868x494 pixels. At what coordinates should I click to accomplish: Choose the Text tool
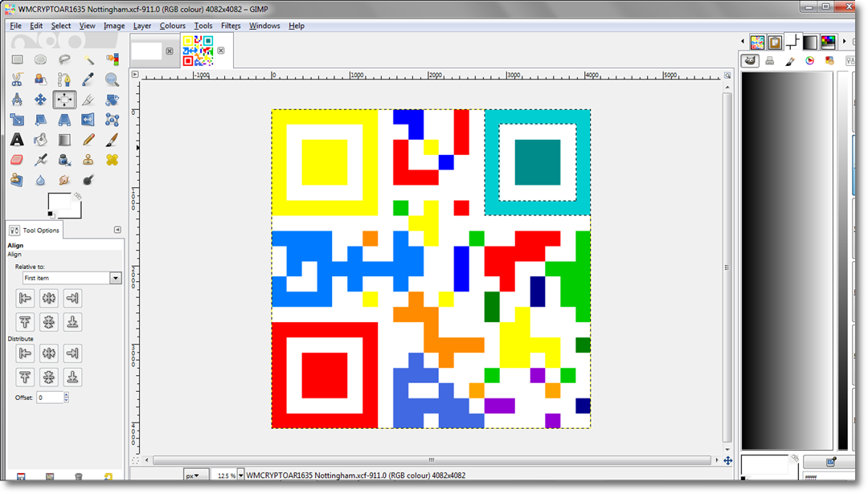[x=17, y=140]
